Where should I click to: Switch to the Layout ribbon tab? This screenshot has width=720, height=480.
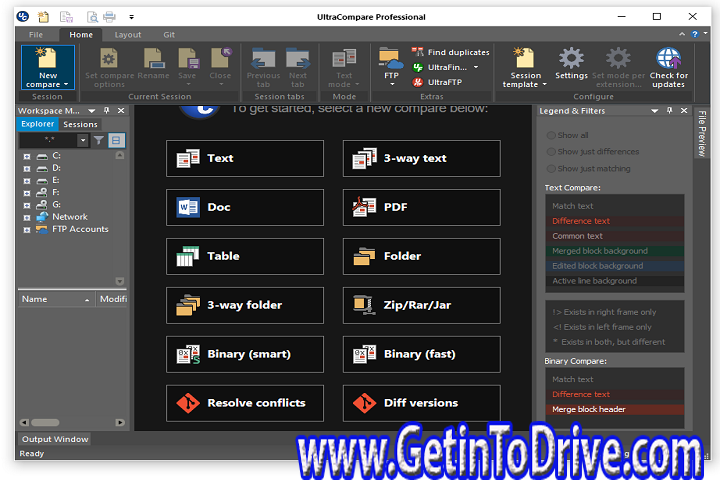coord(128,34)
